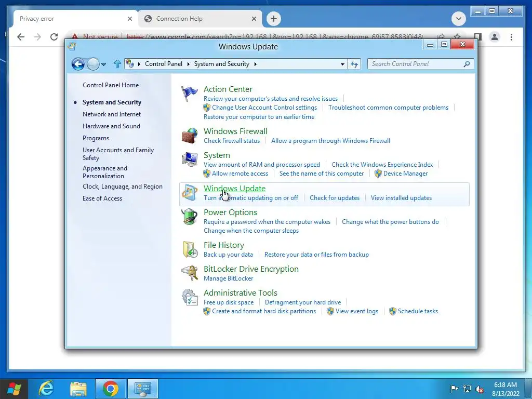Open the Chrome three-dot menu
This screenshot has width=532, height=399.
pyautogui.click(x=511, y=37)
